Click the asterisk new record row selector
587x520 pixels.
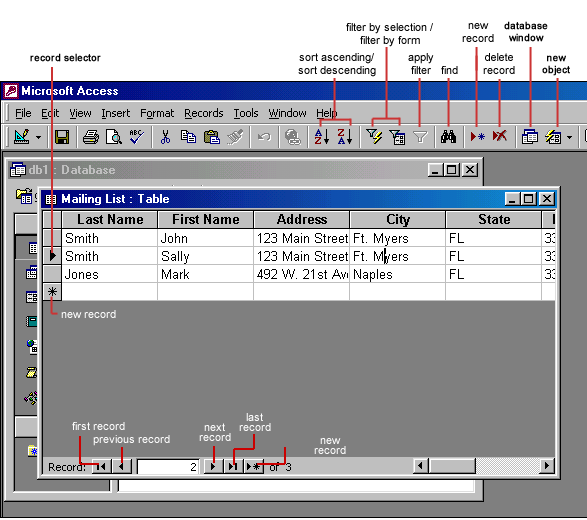(x=52, y=292)
